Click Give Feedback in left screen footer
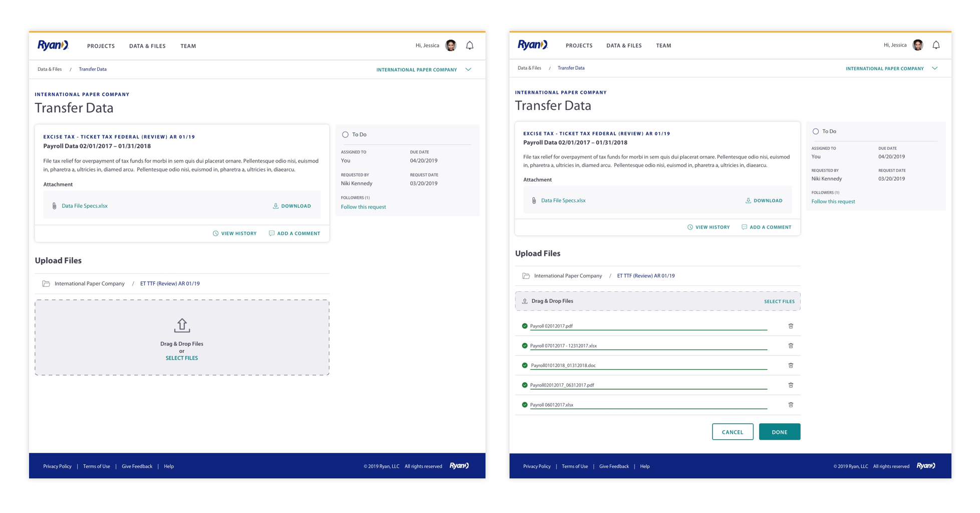 click(x=137, y=466)
